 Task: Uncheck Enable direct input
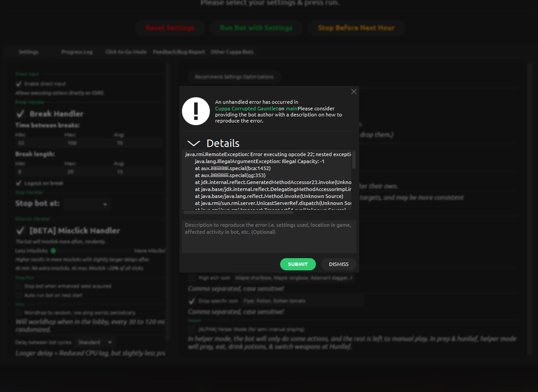[x=18, y=83]
